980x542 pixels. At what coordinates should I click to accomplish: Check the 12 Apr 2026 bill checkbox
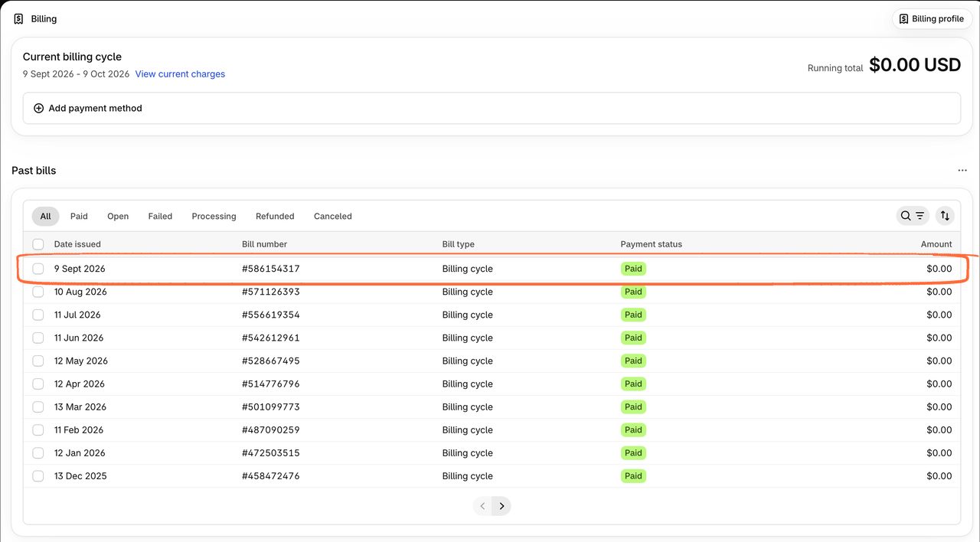click(x=38, y=384)
